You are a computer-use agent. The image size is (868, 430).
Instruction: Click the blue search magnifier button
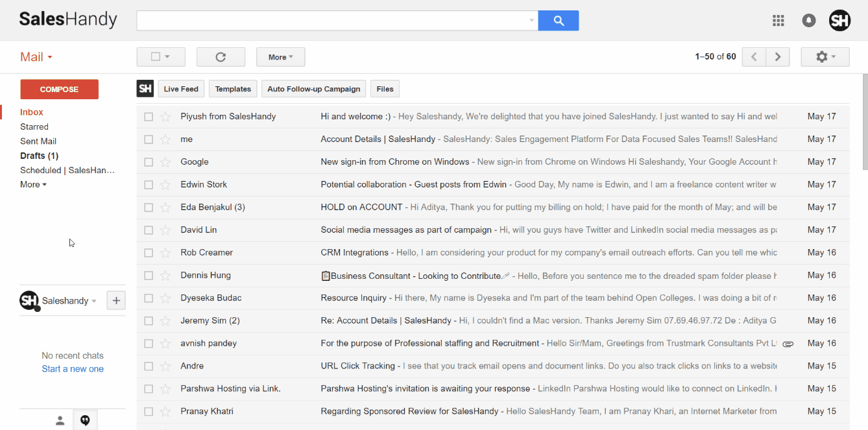coord(559,20)
